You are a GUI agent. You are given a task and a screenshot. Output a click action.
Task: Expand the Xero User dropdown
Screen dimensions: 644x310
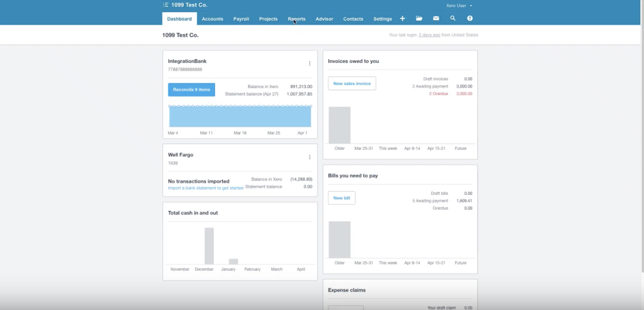[459, 6]
